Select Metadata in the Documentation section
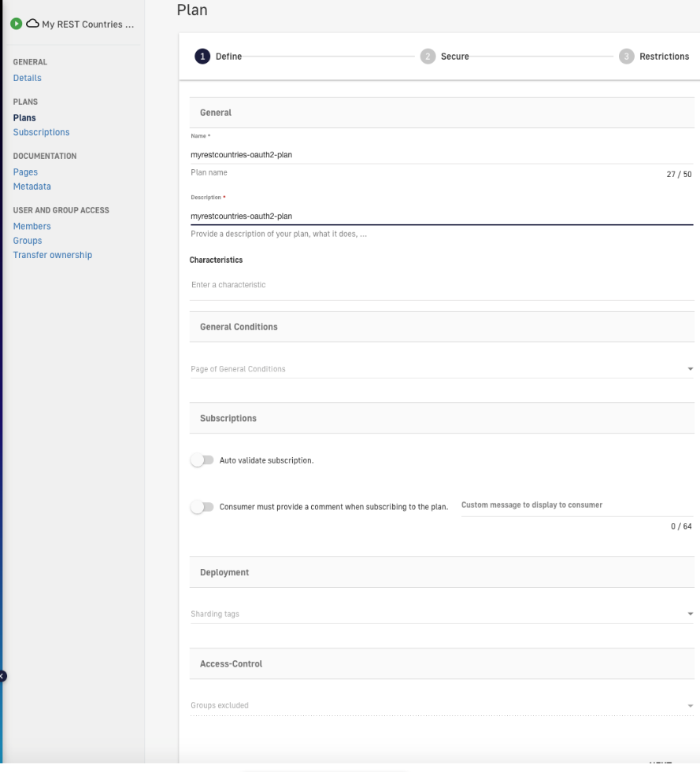700x772 pixels. [x=31, y=187]
